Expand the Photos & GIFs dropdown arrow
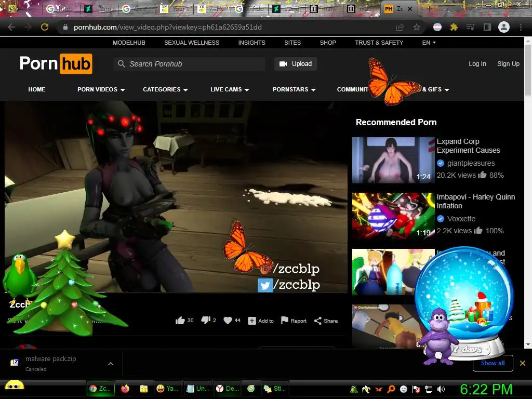 447,90
